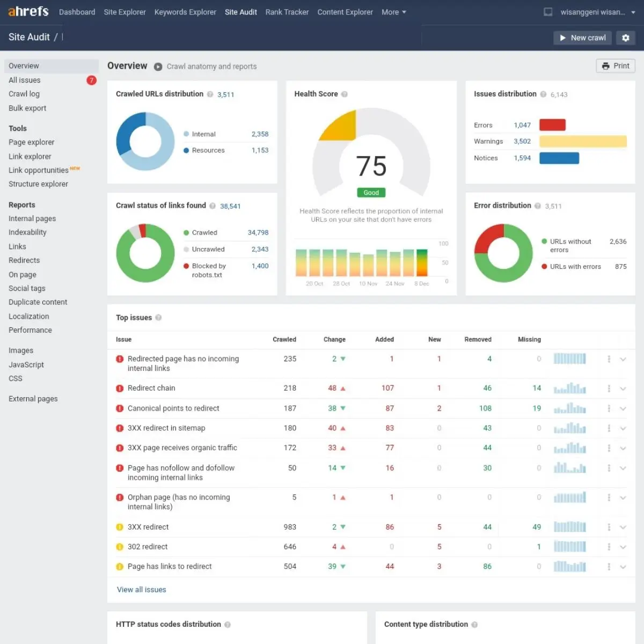Expand details for the 302 redirect issue
The image size is (644, 644).
[x=623, y=546]
